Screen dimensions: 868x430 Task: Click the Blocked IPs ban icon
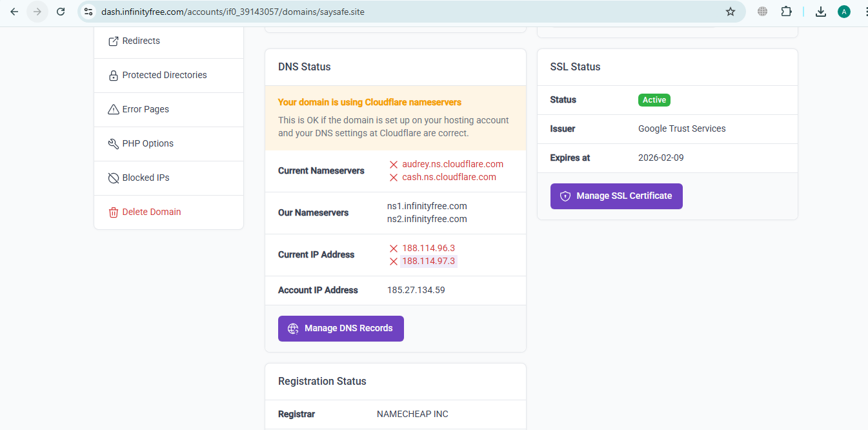(x=113, y=178)
